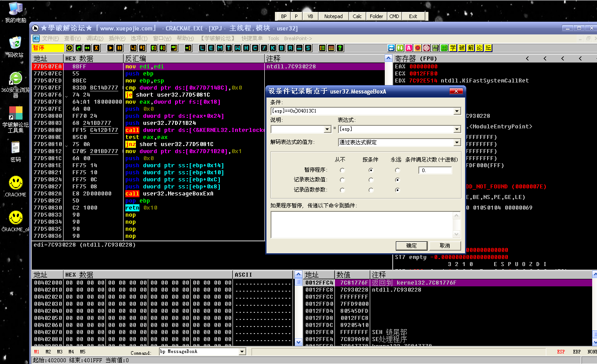This screenshot has width=597, height=364.
Task: Click the Pause toolbar icon
Action: tap(119, 48)
